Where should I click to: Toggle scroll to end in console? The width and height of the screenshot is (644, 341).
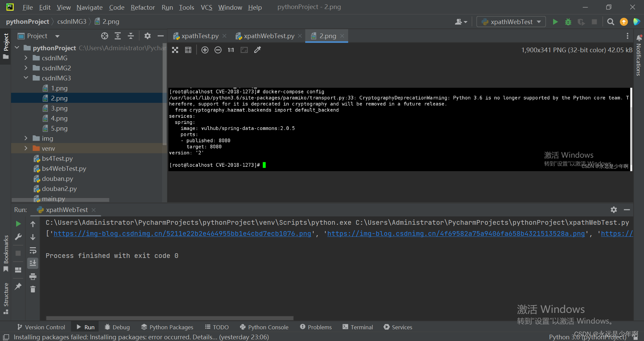coord(33,263)
